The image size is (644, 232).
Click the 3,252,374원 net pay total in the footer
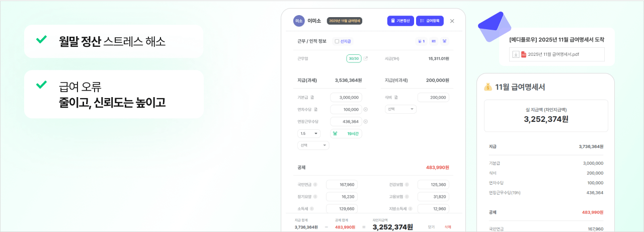coord(393,227)
